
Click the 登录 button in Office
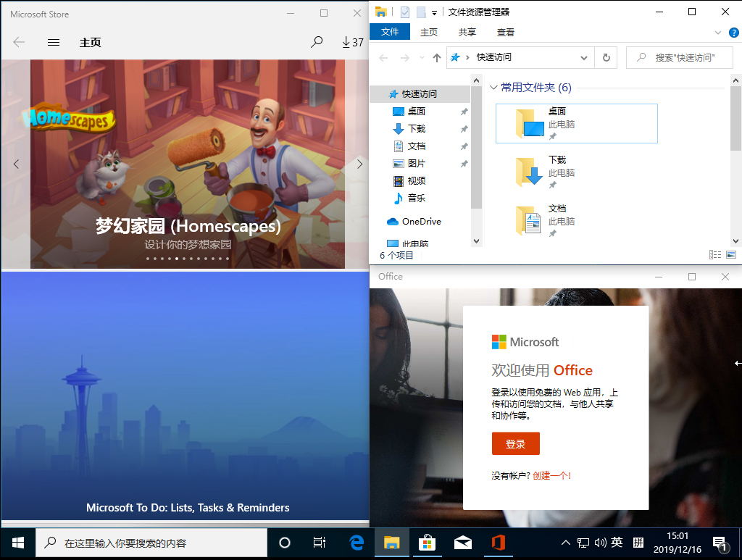click(x=515, y=443)
